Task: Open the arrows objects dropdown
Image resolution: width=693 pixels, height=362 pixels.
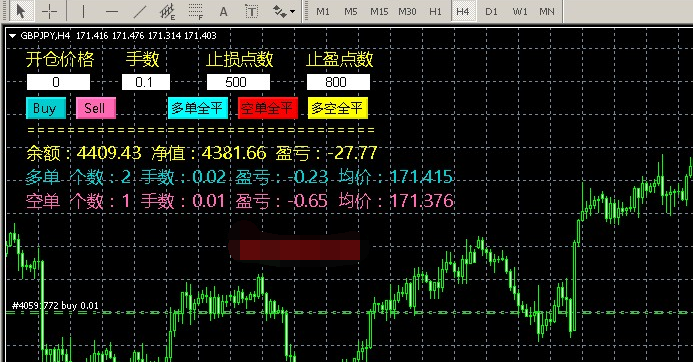Action: pos(284,11)
